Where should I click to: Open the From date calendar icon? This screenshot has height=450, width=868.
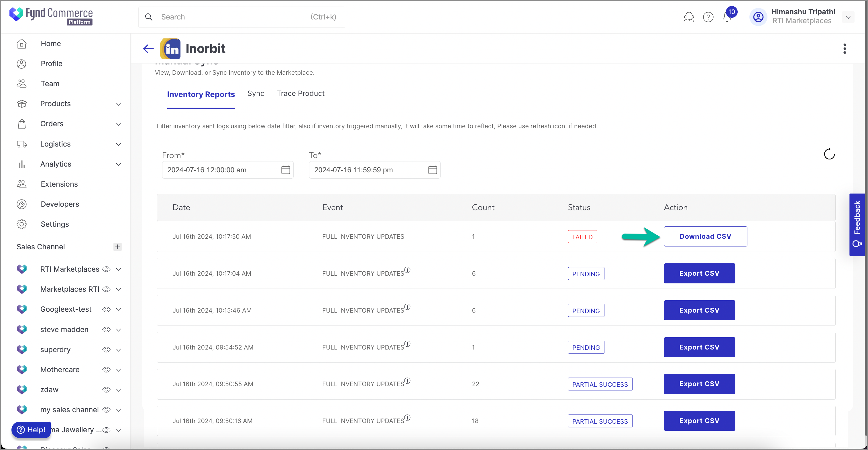tap(285, 170)
